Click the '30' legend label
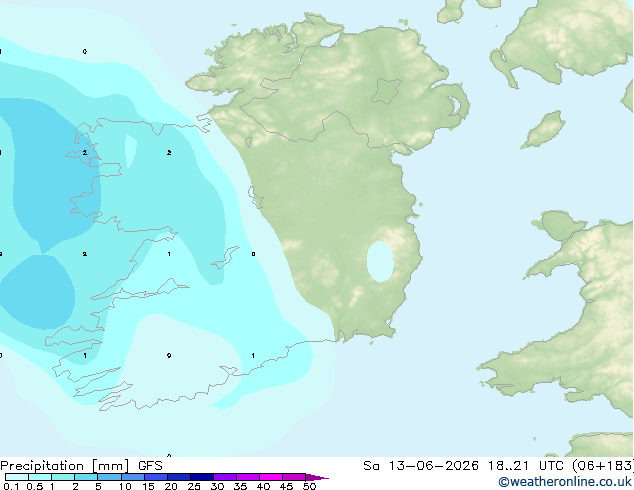This screenshot has width=634, height=490. click(217, 486)
